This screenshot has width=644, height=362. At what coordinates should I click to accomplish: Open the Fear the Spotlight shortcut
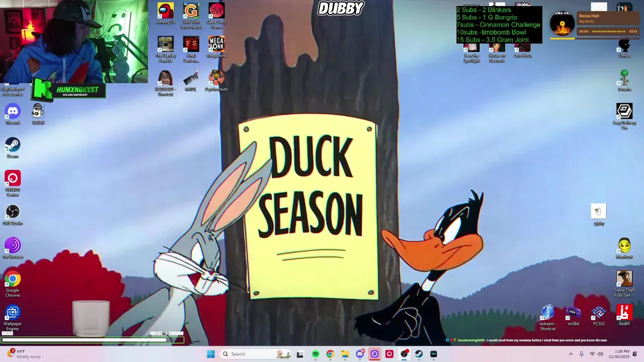(471, 53)
